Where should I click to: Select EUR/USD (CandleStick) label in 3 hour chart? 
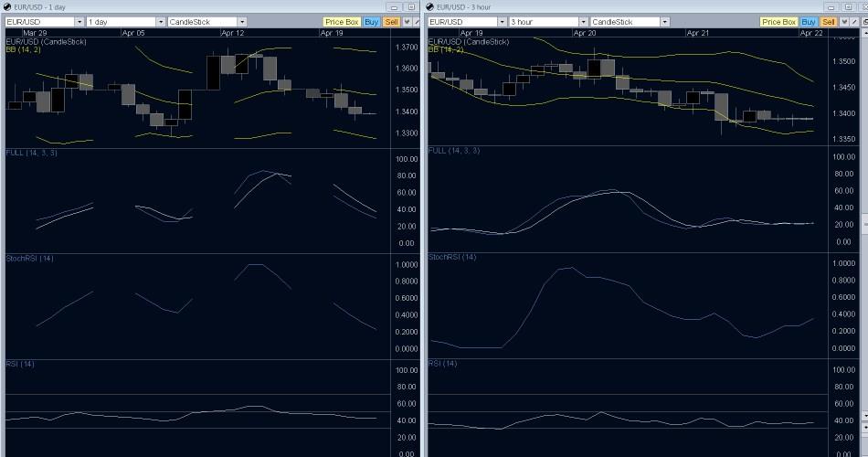469,41
